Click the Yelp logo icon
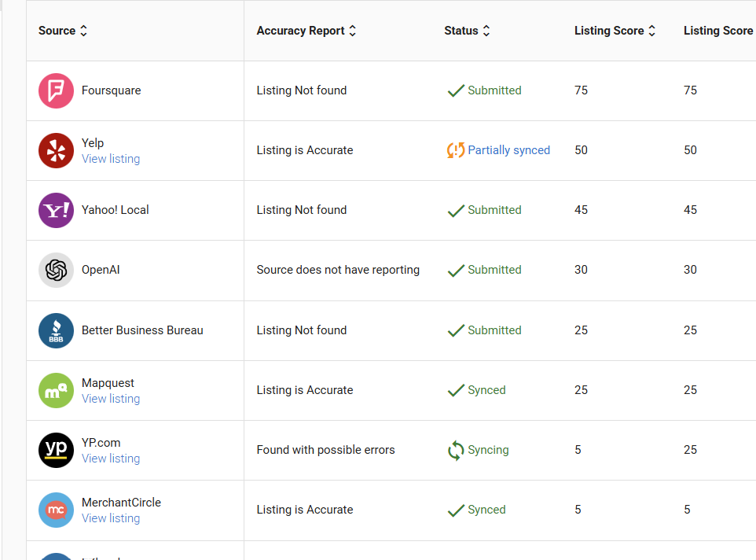 pos(56,150)
